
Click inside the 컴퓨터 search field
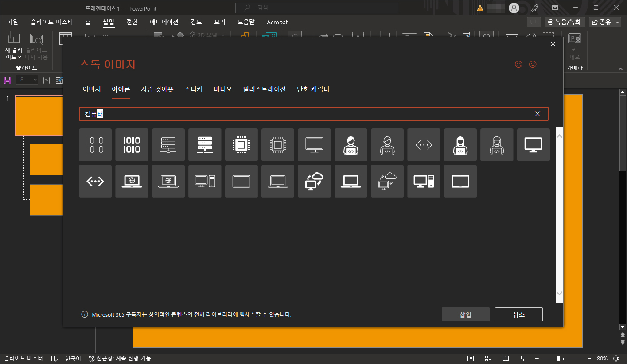(314, 114)
